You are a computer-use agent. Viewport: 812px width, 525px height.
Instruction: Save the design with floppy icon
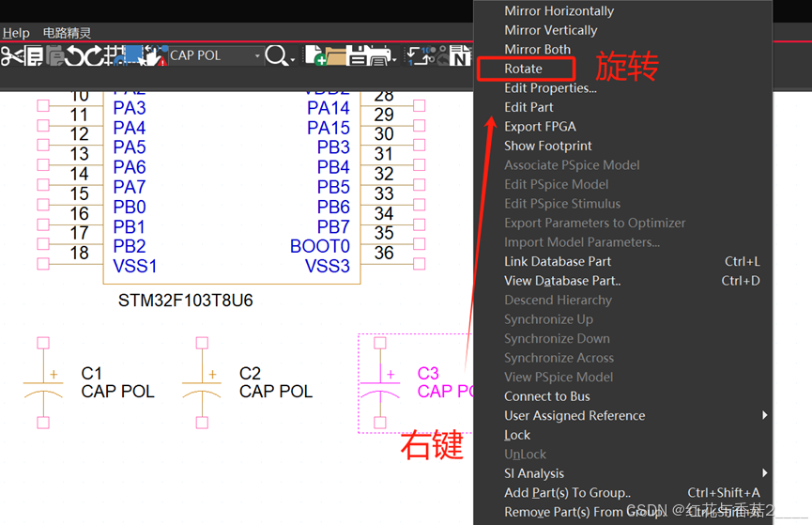click(357, 55)
